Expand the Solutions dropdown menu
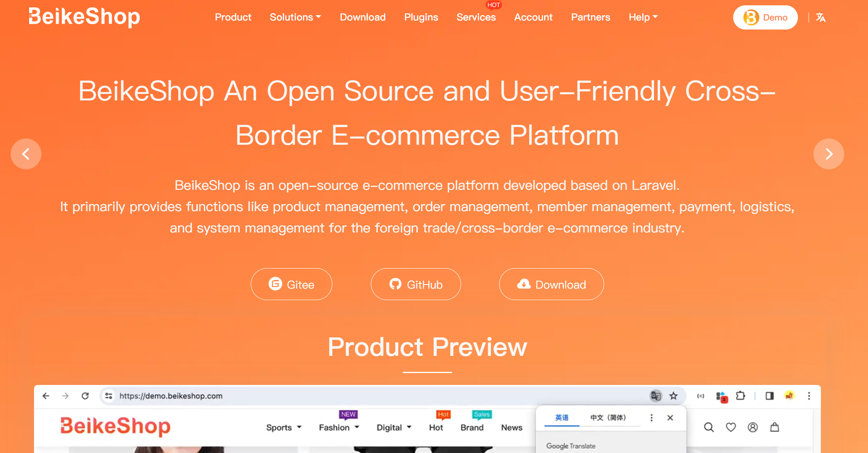This screenshot has width=868, height=453. 295,17
